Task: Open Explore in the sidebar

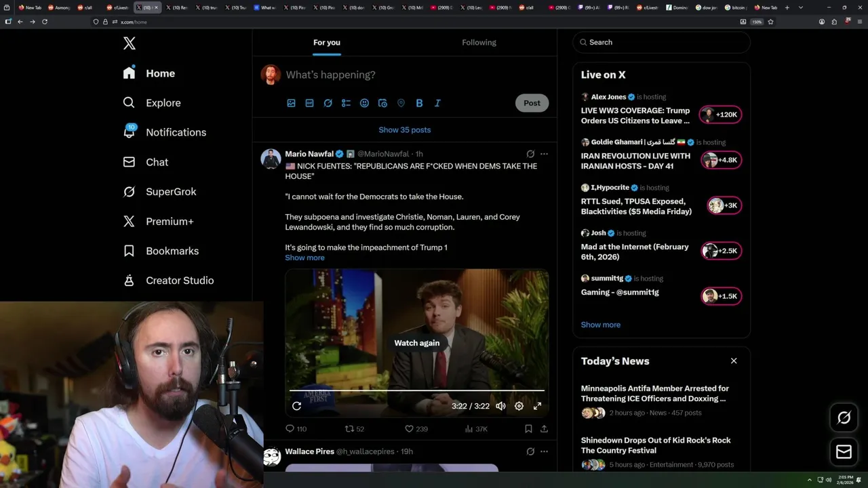Action: 151,103
